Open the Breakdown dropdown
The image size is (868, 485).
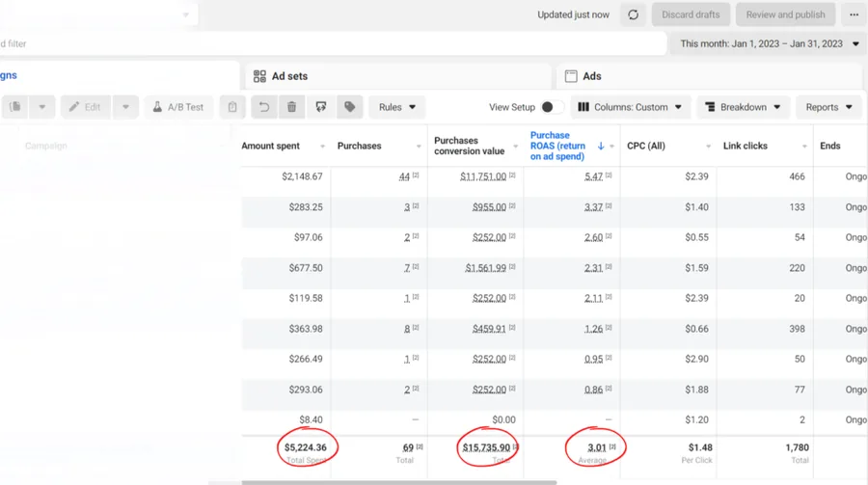coord(745,107)
